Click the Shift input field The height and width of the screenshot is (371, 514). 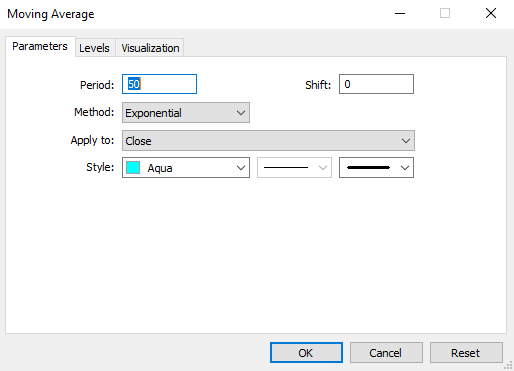[376, 84]
